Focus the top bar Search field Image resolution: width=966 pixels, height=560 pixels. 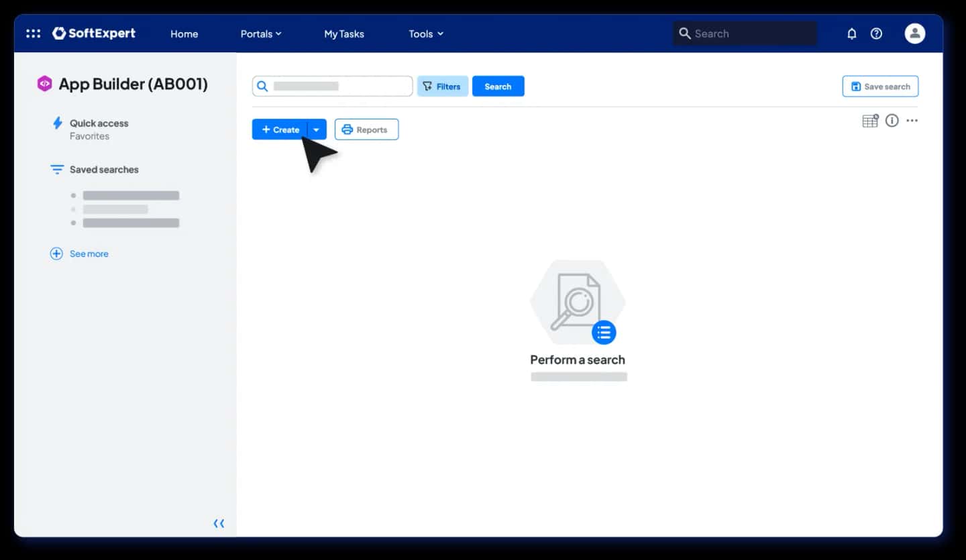(x=745, y=34)
